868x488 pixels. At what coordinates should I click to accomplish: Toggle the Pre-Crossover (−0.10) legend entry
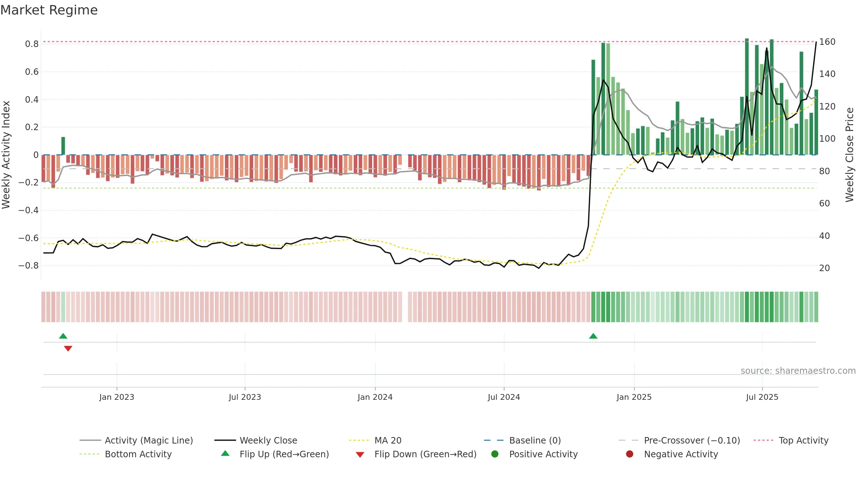(679, 440)
